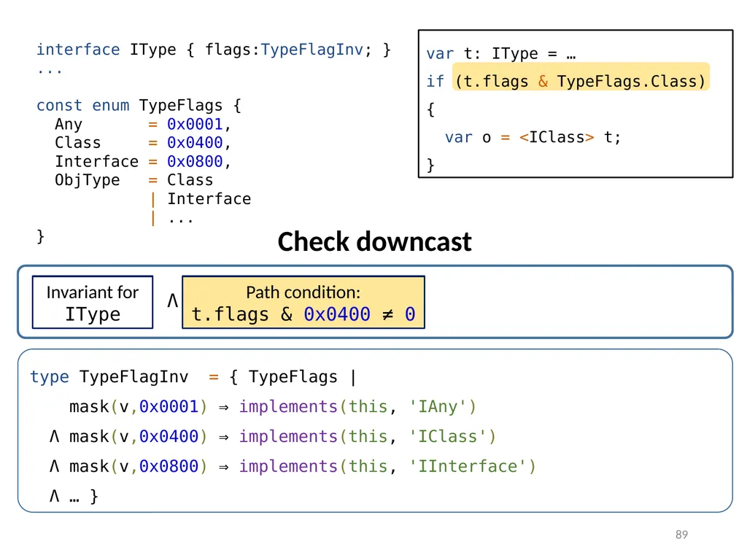Image resolution: width=747 pixels, height=560 pixels.
Task: Click the slide page number 89
Action: coord(682,534)
